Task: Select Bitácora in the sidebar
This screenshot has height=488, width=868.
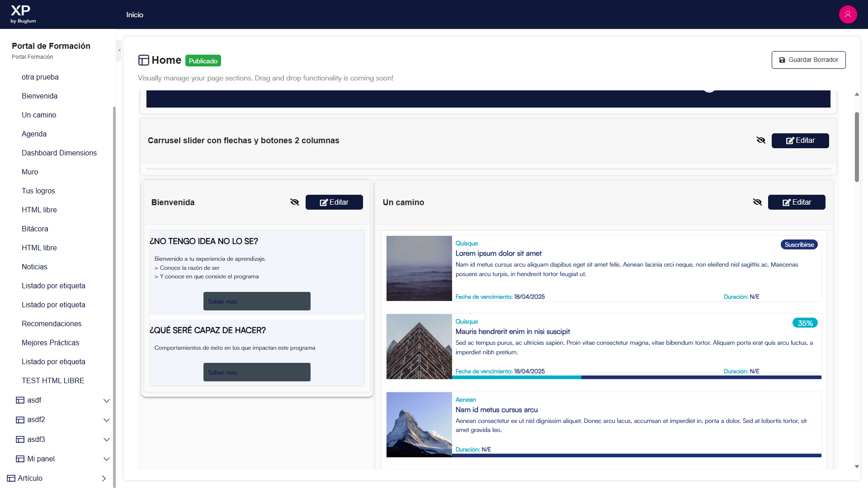Action: tap(35, 229)
